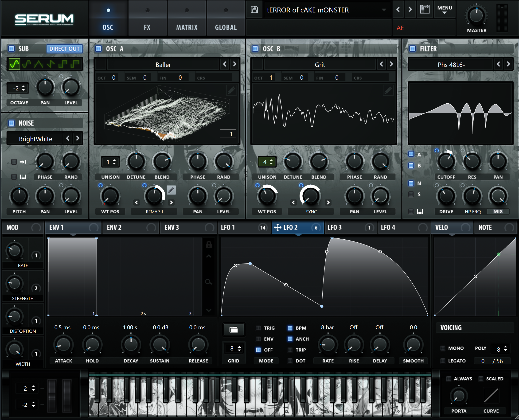Select the NOTE tab
The width and height of the screenshot is (519, 420).
[x=496, y=227]
